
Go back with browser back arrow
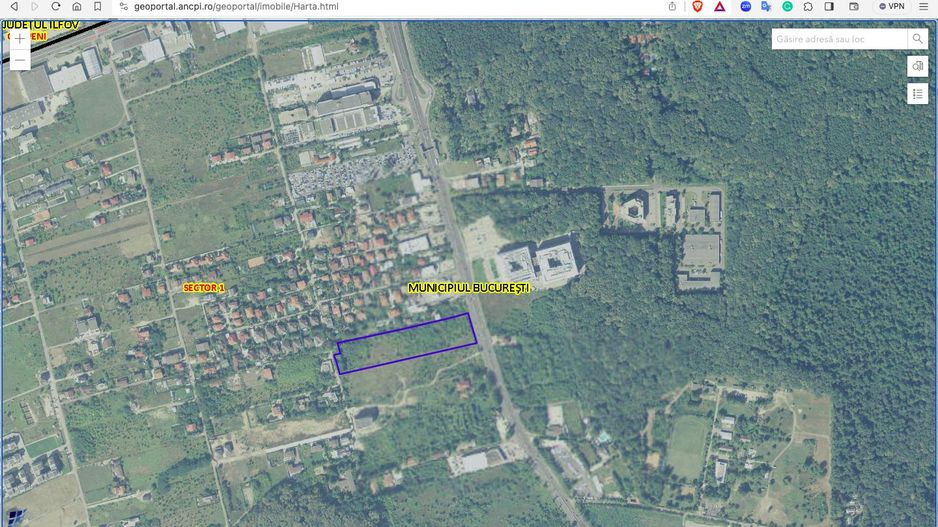pos(14,7)
